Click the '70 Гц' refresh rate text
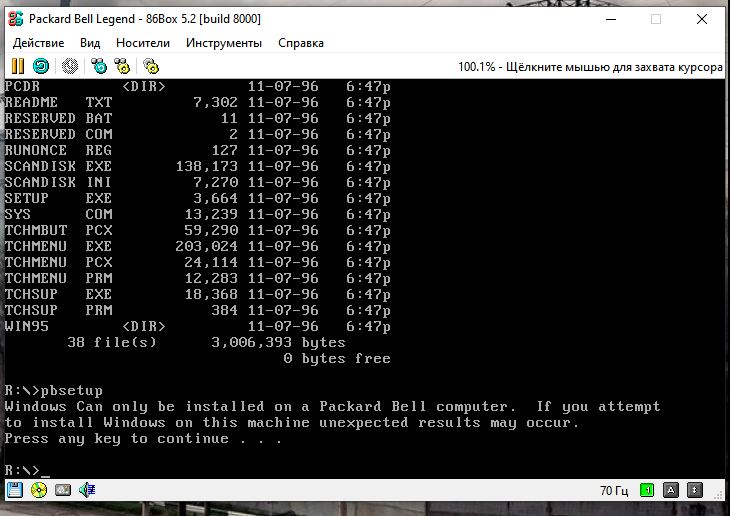Image resolution: width=730 pixels, height=516 pixels. pos(614,490)
